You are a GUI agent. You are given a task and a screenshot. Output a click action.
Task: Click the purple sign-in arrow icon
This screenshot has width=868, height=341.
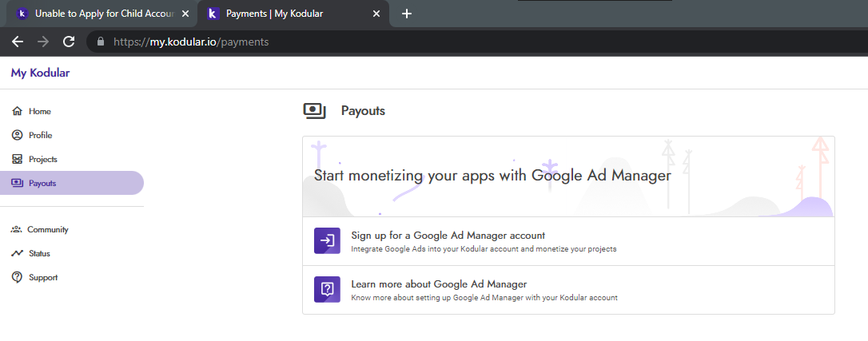click(x=327, y=240)
